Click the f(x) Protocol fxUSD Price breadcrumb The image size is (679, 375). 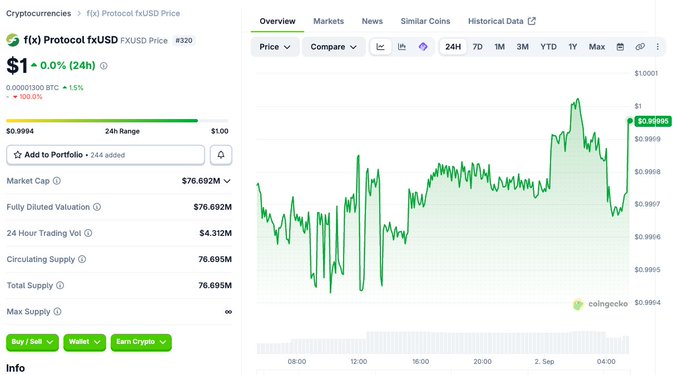133,13
